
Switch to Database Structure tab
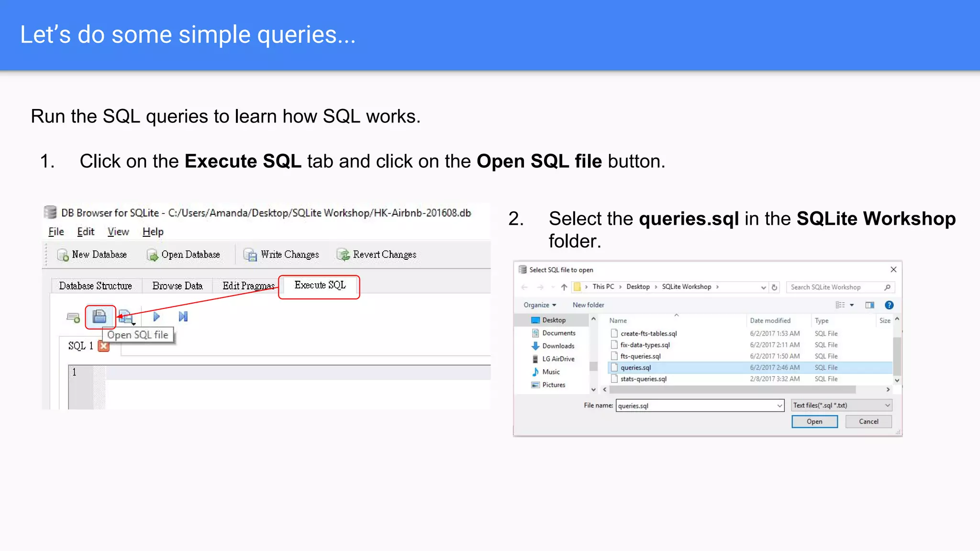pos(96,286)
